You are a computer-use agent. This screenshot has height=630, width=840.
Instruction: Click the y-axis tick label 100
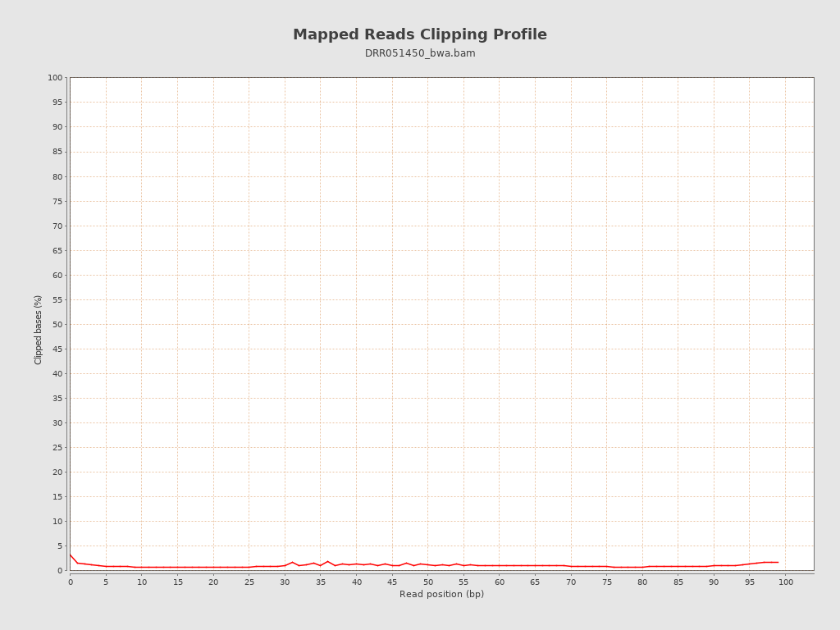[55, 78]
